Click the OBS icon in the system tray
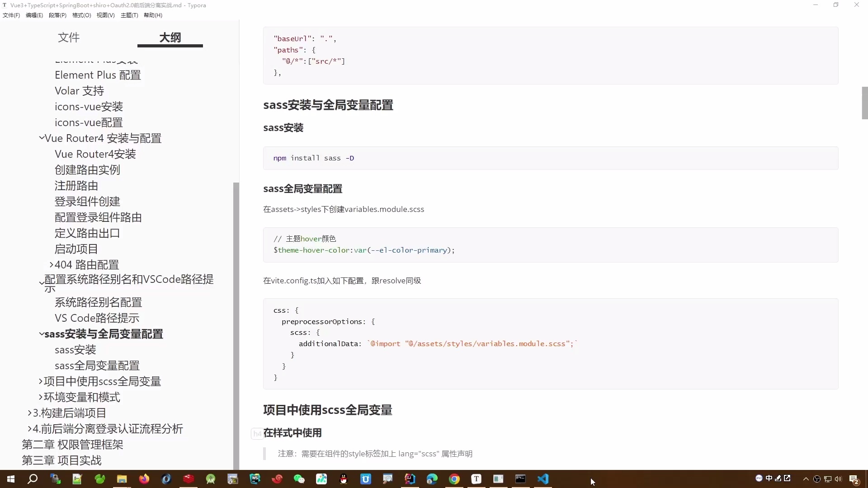The height and width of the screenshot is (488, 868). (x=817, y=479)
